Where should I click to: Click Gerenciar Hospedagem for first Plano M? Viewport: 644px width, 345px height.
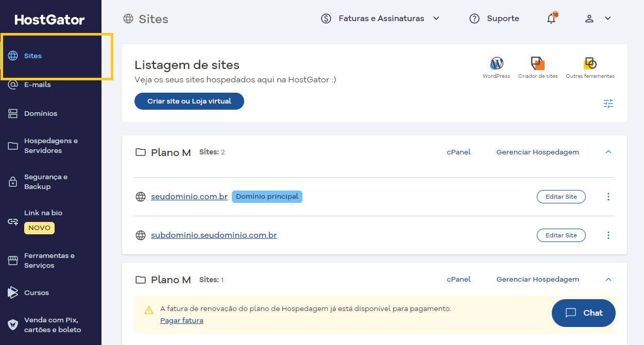tap(538, 152)
